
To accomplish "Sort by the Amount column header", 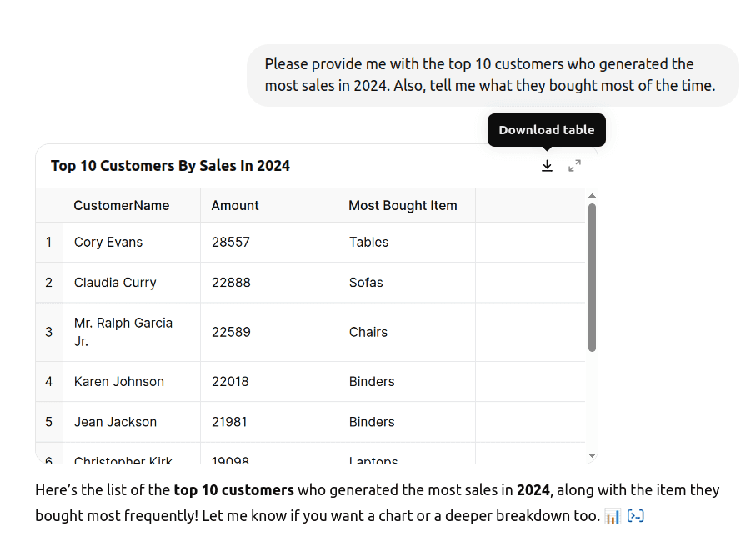I will pyautogui.click(x=234, y=205).
